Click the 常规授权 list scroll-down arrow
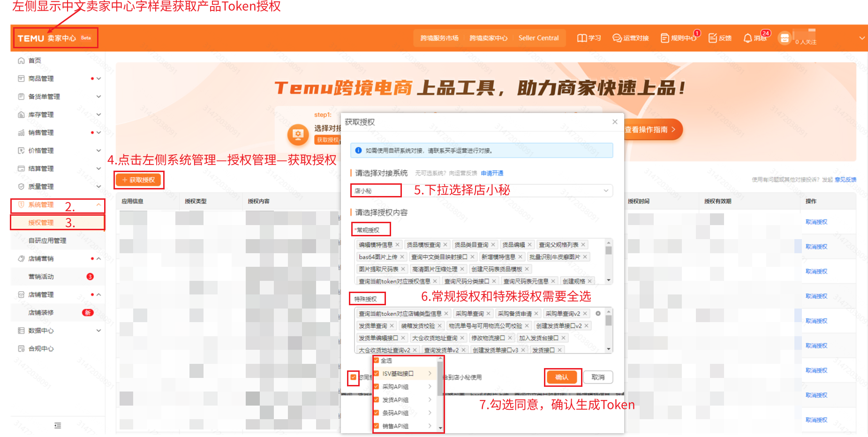Screen dimensions: 868x437 coord(609,280)
